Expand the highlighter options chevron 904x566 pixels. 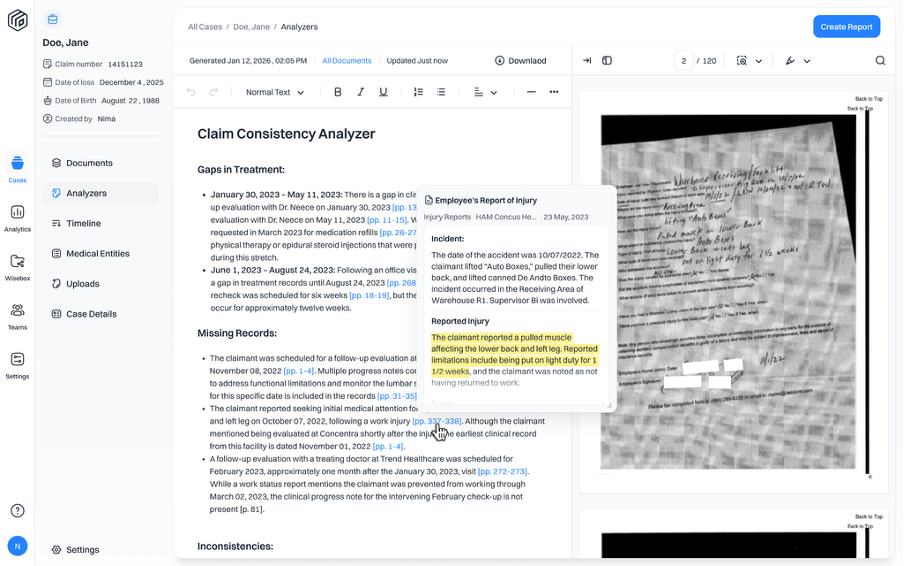coord(807,61)
